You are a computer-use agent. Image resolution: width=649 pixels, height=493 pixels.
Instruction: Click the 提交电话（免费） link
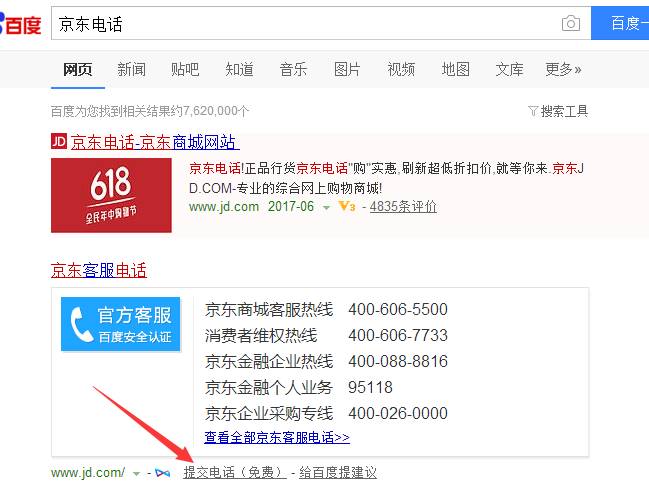click(x=235, y=472)
